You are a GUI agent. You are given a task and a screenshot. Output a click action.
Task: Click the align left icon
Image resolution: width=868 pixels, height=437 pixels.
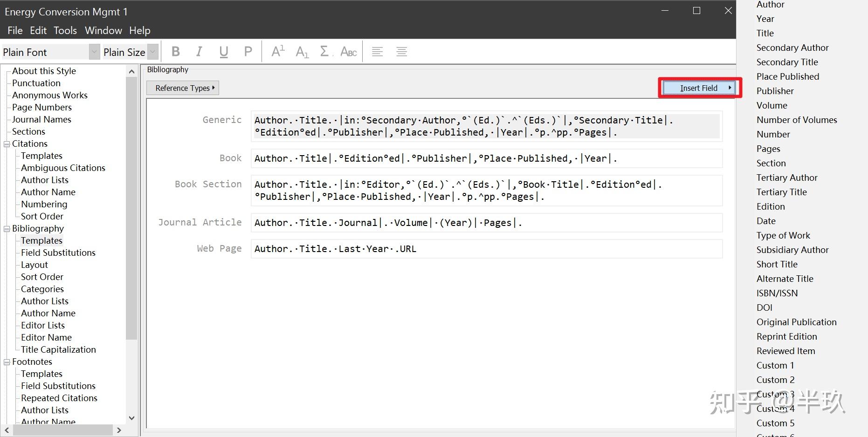coord(378,52)
